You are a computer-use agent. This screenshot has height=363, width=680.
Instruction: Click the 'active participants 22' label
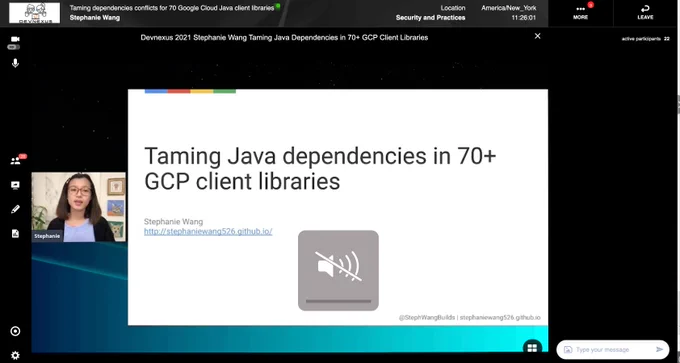[x=645, y=39]
